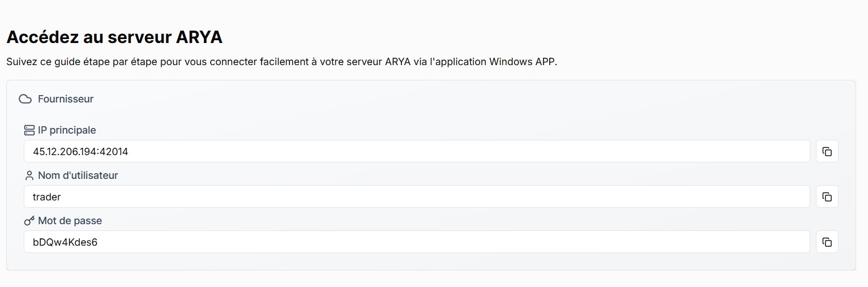Copy the Mot de passe value

(x=827, y=242)
